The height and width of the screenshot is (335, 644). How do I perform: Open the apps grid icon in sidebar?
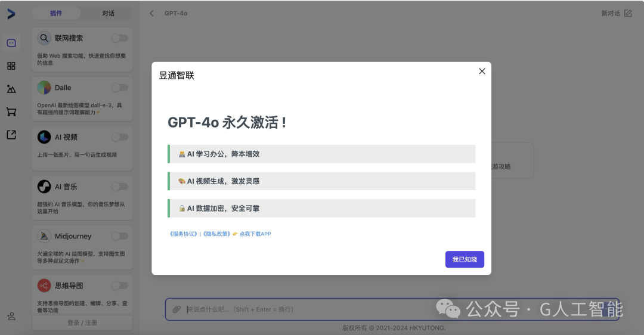click(11, 66)
